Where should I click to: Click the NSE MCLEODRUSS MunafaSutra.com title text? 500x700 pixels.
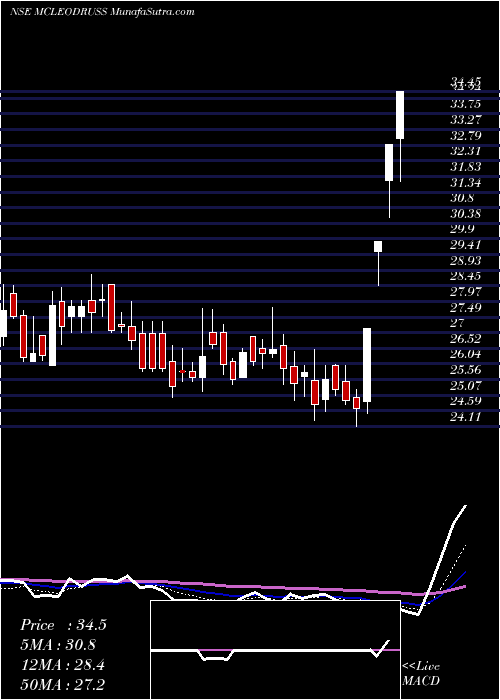102,12
